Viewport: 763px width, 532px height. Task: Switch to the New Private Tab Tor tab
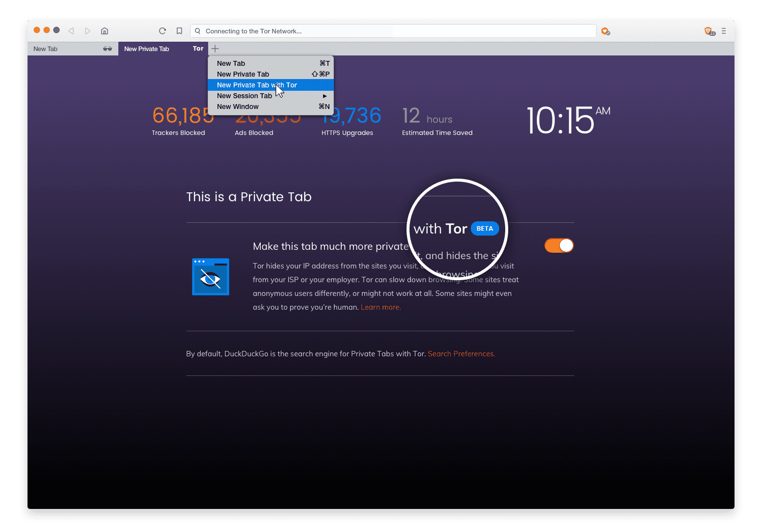[x=163, y=49]
